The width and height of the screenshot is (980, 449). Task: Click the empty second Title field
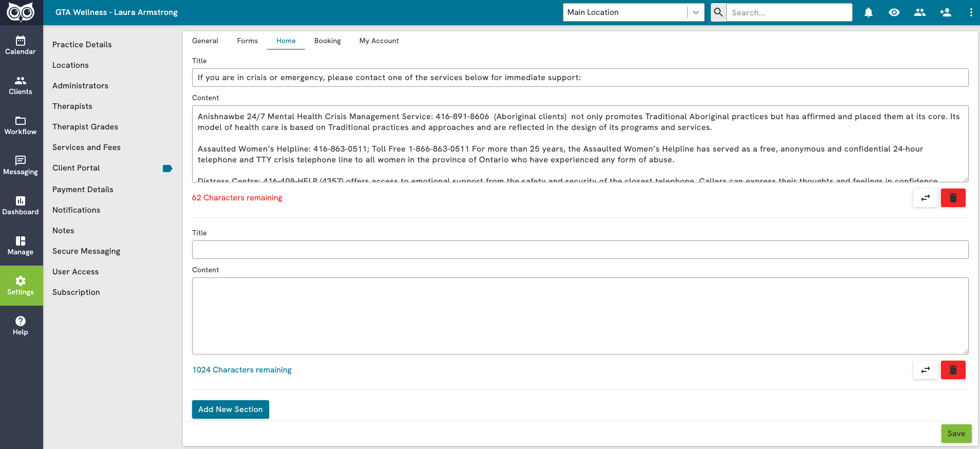coord(580,250)
